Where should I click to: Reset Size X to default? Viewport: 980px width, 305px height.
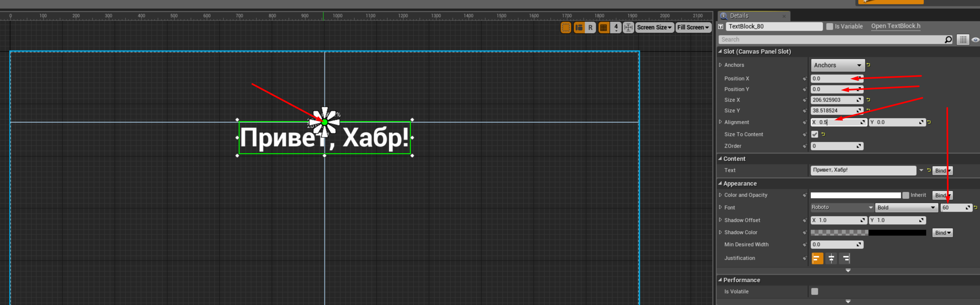pos(868,100)
